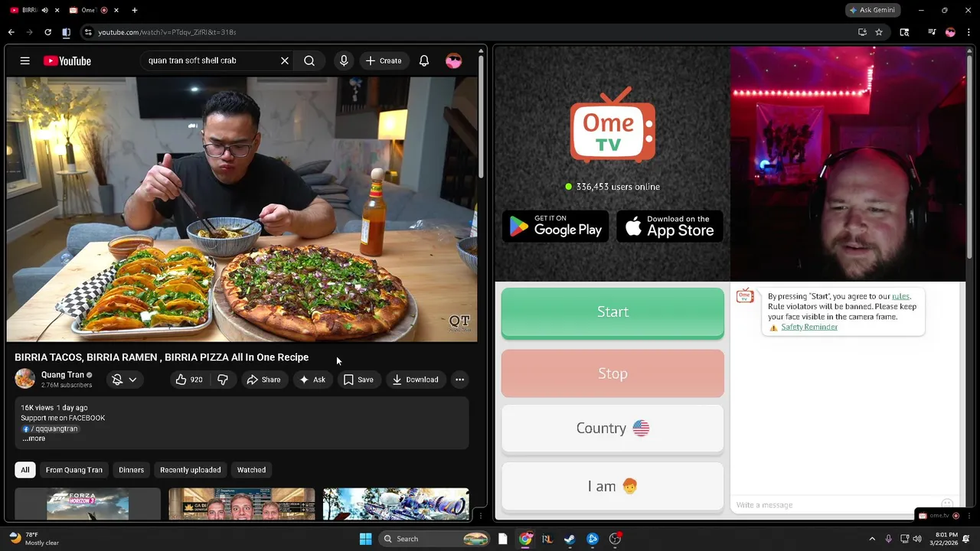Viewport: 980px width, 551px height.
Task: Reload the current page
Action: click(x=47, y=32)
